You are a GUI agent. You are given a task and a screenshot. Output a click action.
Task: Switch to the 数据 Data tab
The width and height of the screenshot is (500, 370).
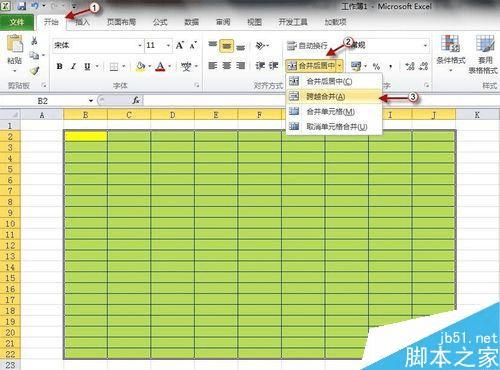point(192,22)
